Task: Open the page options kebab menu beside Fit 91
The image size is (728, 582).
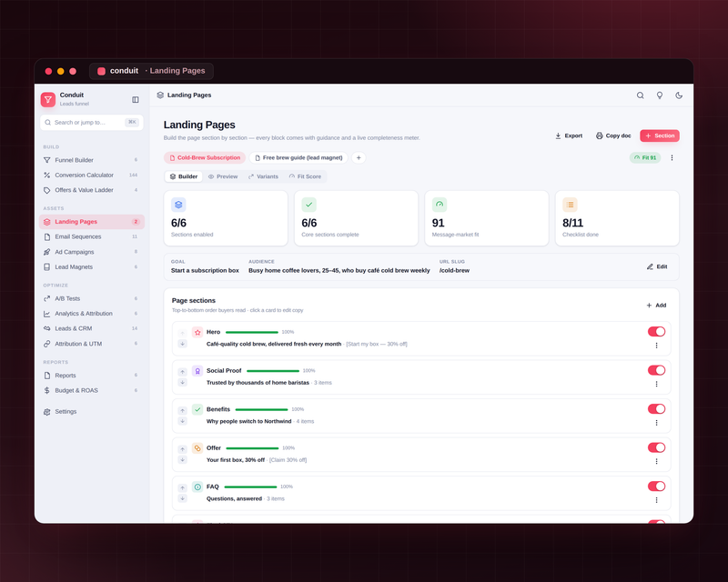Action: click(672, 158)
